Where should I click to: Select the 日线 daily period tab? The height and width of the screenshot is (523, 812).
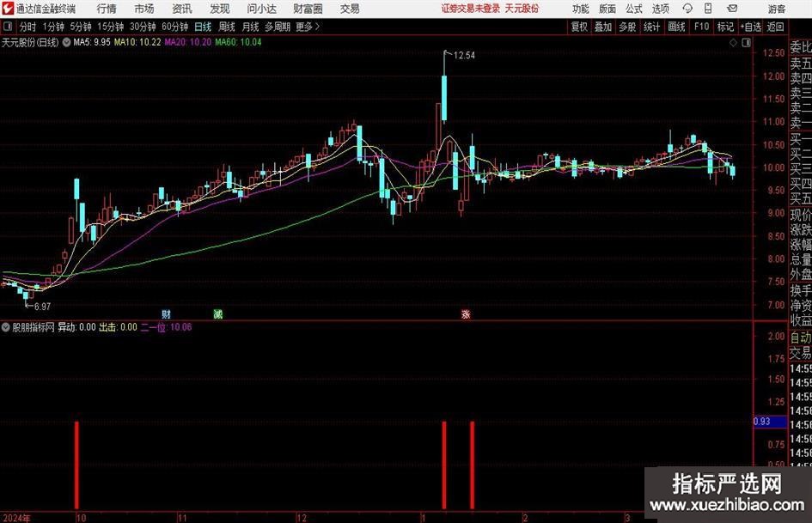(203, 27)
